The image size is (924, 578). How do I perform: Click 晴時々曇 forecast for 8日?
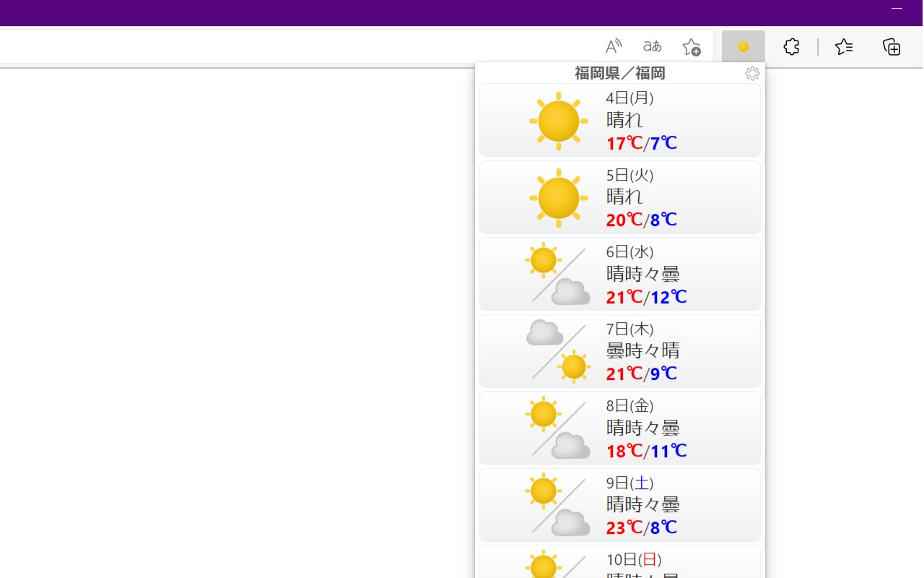point(643,427)
